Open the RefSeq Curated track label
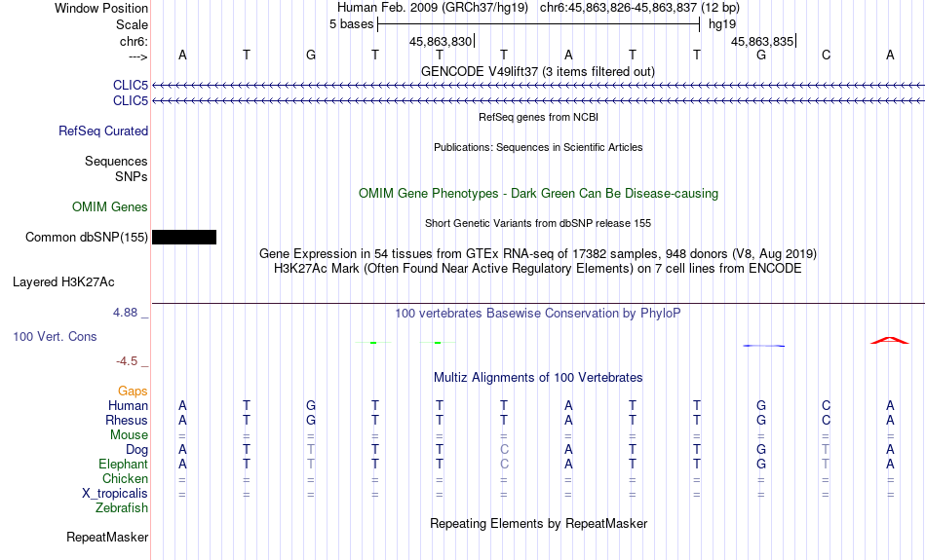The height and width of the screenshot is (560, 926). [103, 131]
